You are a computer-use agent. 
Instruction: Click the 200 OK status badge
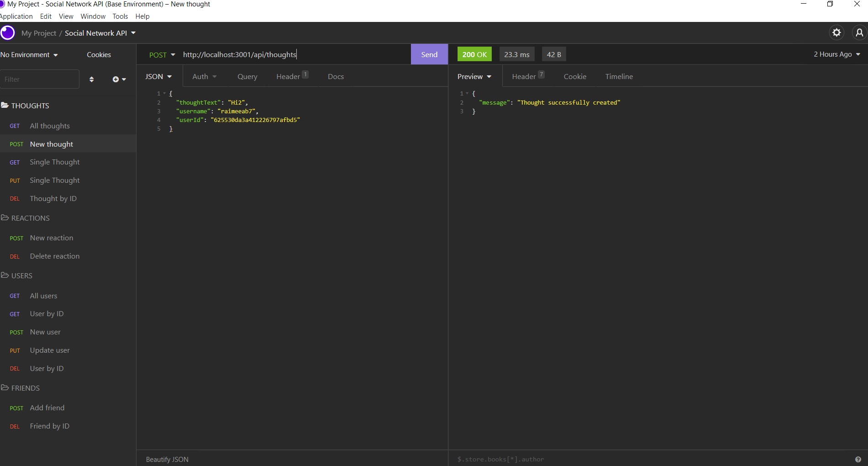[474, 54]
